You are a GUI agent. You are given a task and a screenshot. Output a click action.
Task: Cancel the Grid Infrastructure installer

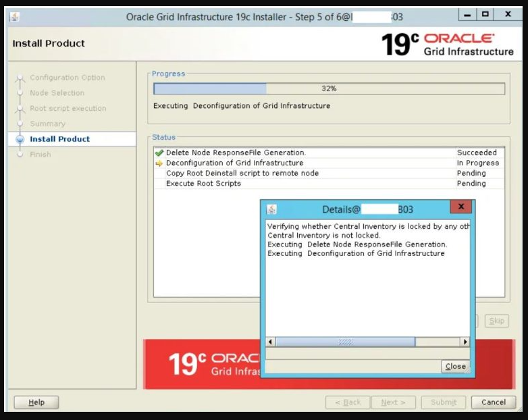point(494,402)
